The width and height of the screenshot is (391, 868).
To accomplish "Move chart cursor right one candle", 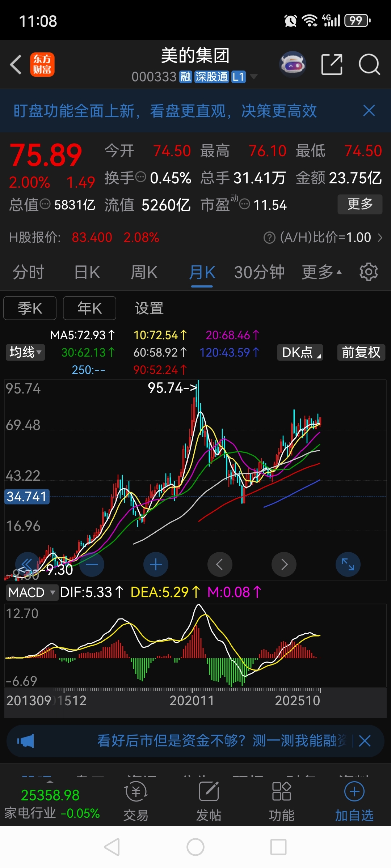I will coord(284,565).
